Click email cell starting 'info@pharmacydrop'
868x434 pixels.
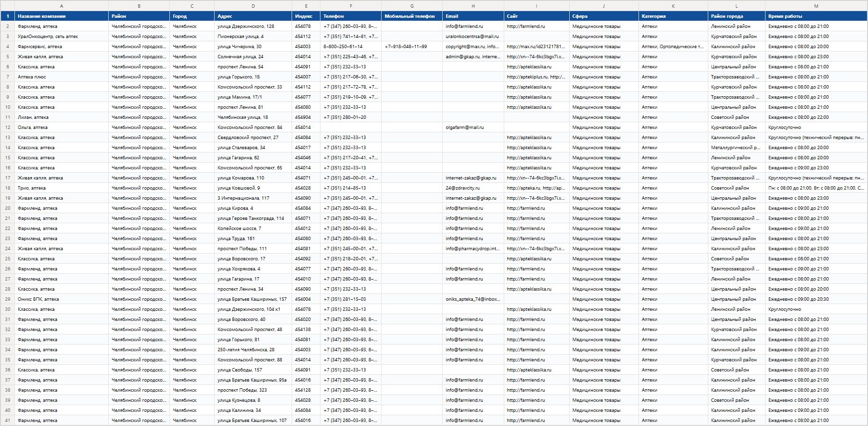[473, 249]
